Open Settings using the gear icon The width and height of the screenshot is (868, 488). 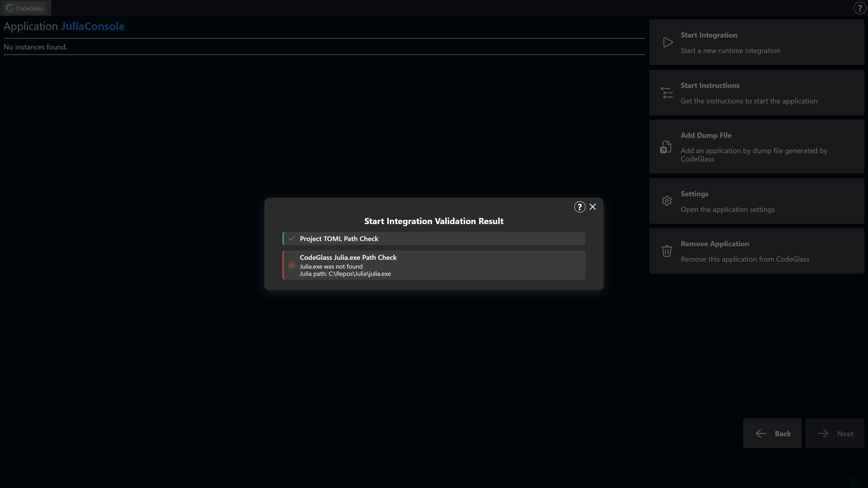[x=667, y=201]
